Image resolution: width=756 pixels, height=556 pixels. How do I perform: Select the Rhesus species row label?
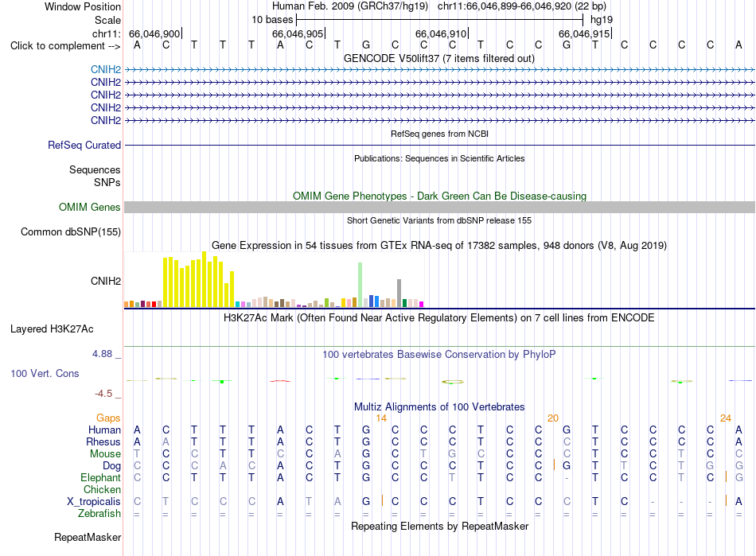click(x=103, y=441)
